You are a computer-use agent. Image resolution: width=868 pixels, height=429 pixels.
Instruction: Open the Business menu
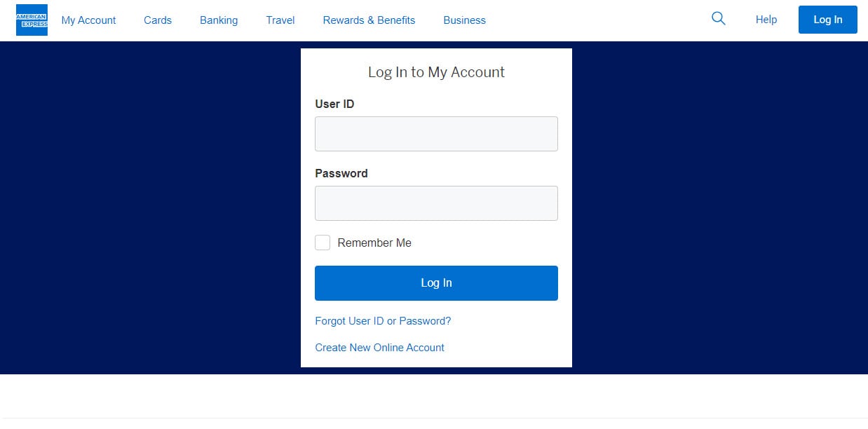(464, 20)
